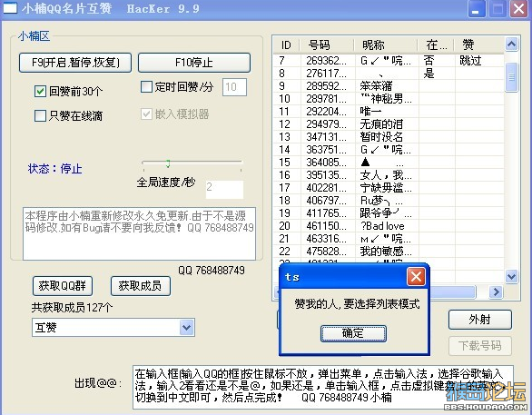Select row 15 with number 364085...

[389, 163]
